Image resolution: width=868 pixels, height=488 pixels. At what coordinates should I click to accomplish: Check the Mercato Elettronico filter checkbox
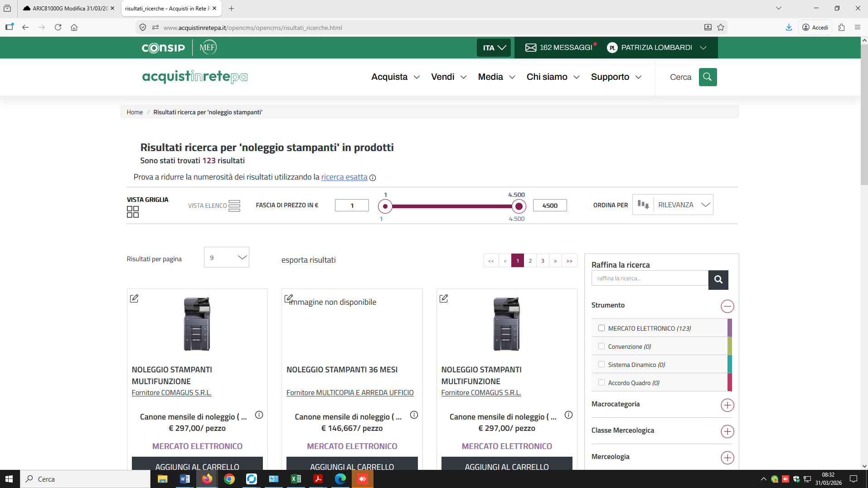[601, 328]
